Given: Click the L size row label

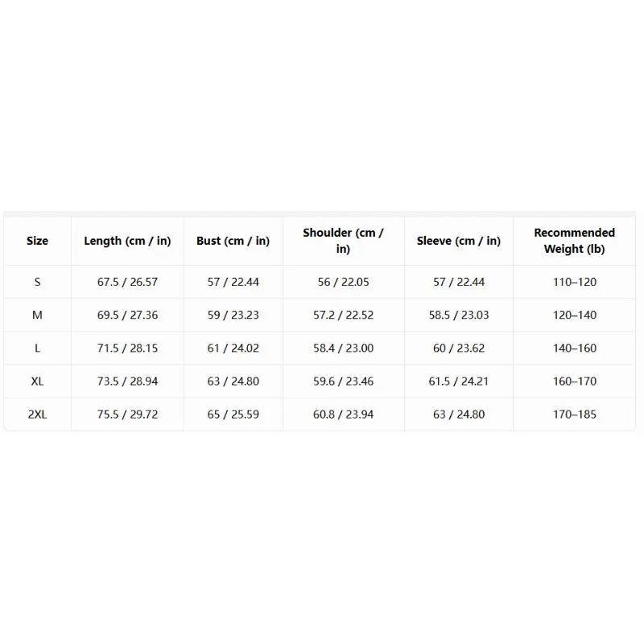Looking at the screenshot, I should point(37,349).
